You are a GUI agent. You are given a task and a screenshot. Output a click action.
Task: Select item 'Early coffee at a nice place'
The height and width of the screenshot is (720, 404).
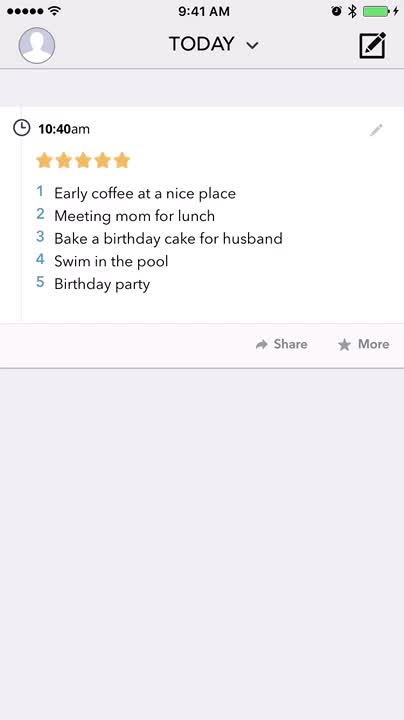pos(145,193)
